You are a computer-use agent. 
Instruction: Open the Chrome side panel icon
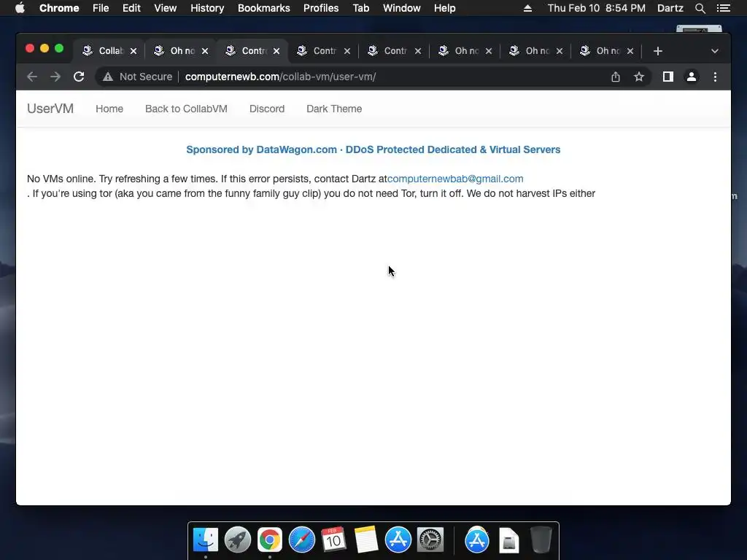tap(668, 77)
